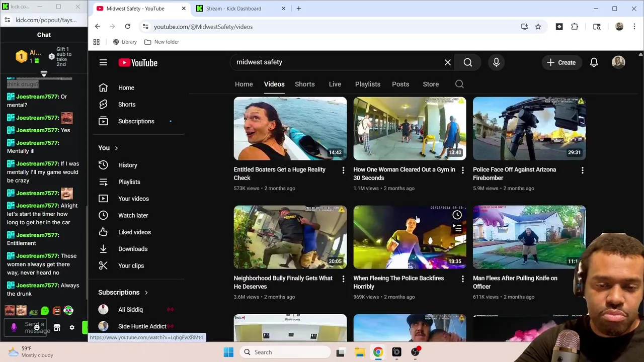Open the Kick chat shop icon

click(x=57, y=327)
